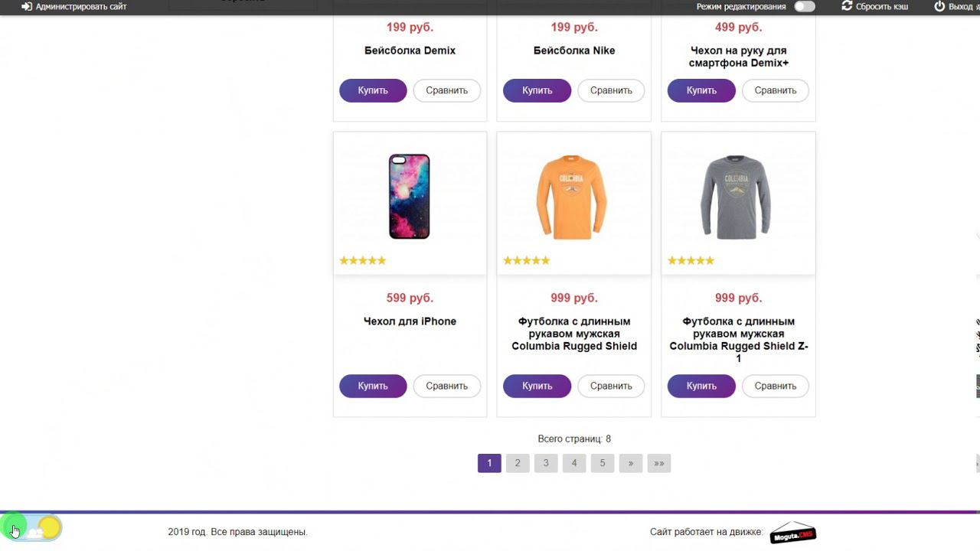Select page 5 in pagination
The height and width of the screenshot is (551, 980).
pyautogui.click(x=603, y=463)
